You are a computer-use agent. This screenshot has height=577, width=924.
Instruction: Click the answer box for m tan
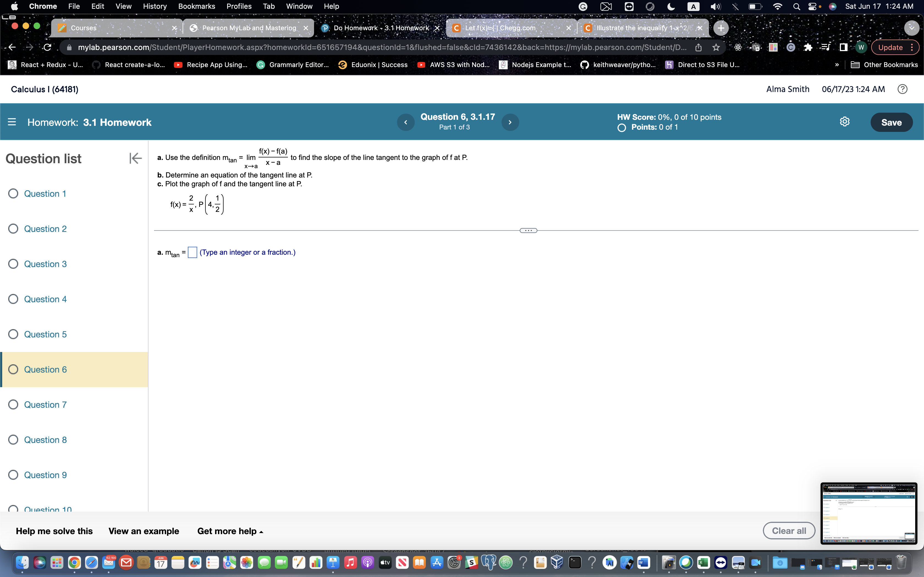point(192,252)
